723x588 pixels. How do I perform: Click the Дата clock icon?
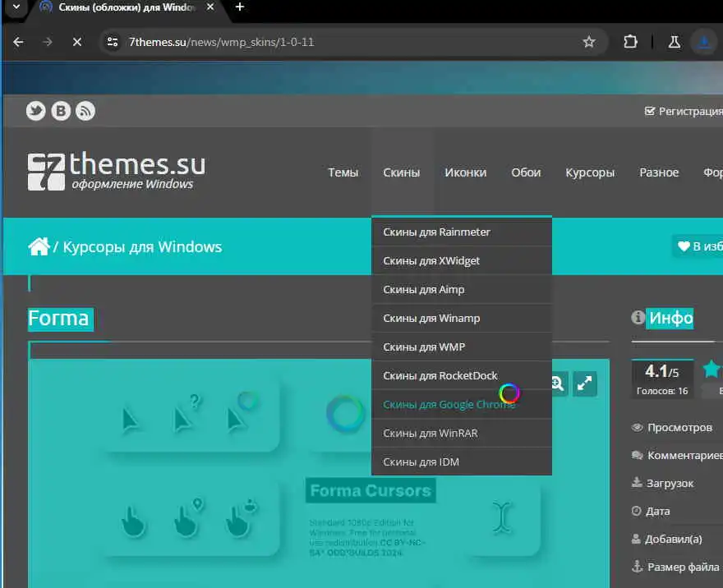[636, 511]
